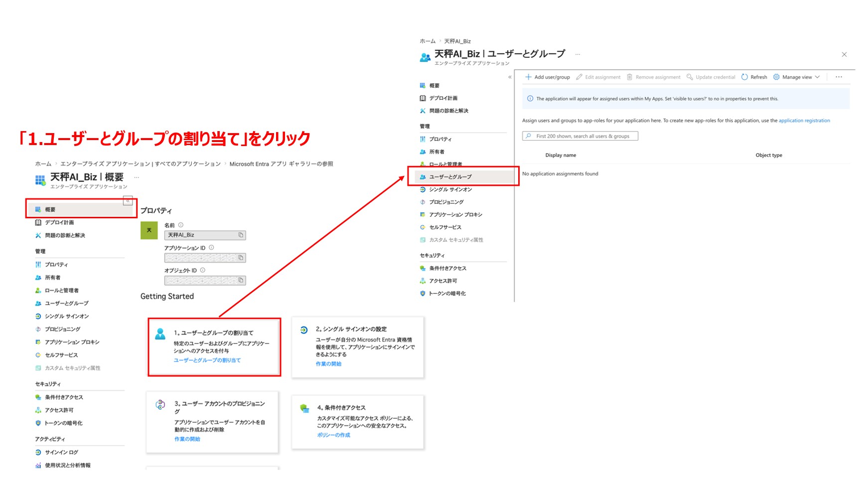The height and width of the screenshot is (487, 868).
Task: Open 問題の診断と解決 in the right pane sidebar
Action: tap(444, 111)
